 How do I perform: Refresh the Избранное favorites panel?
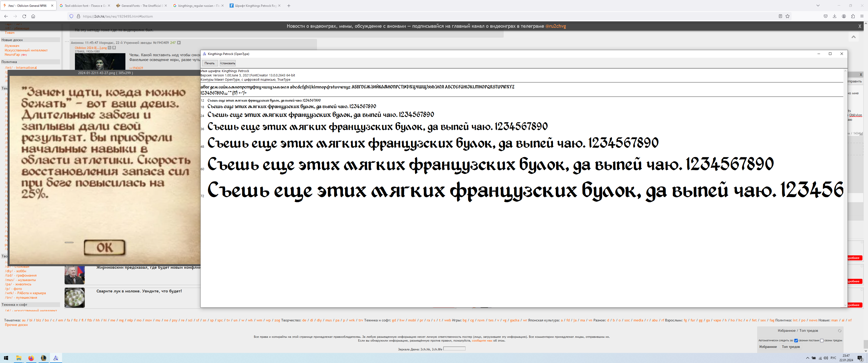(x=839, y=331)
